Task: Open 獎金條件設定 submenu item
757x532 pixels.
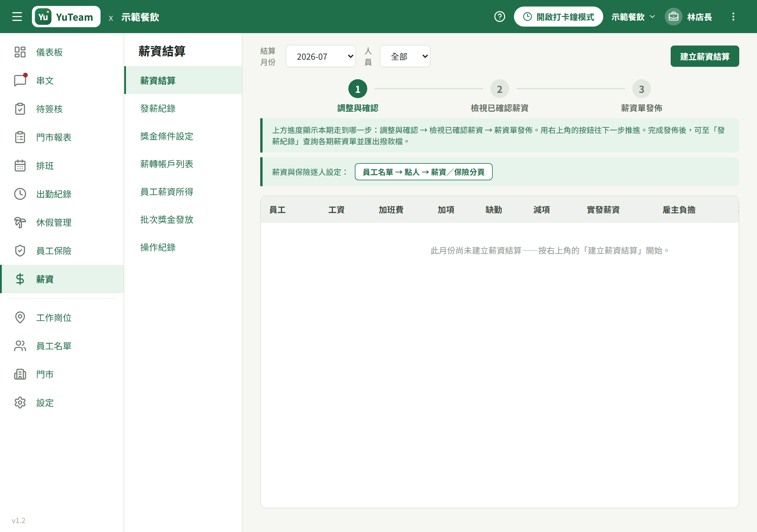Action: click(x=183, y=136)
